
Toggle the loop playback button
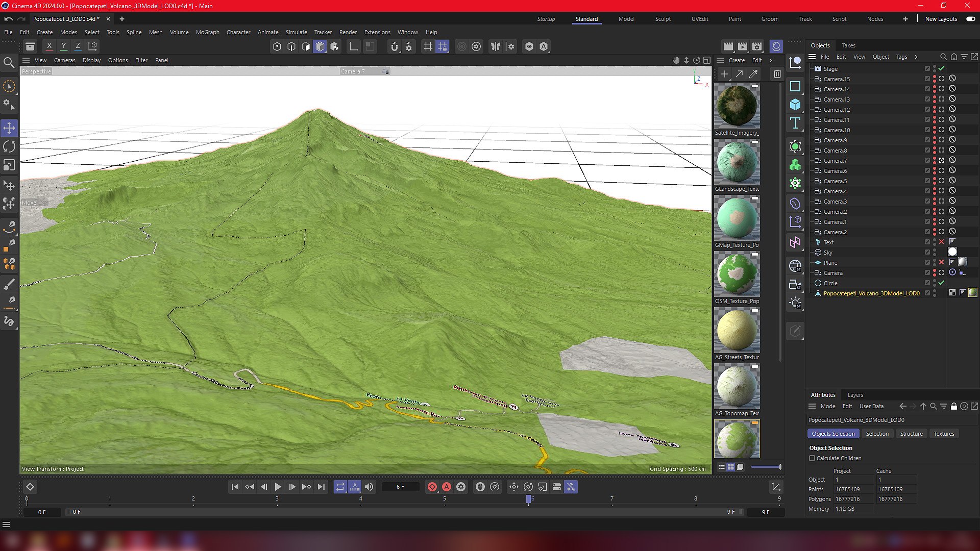(340, 487)
